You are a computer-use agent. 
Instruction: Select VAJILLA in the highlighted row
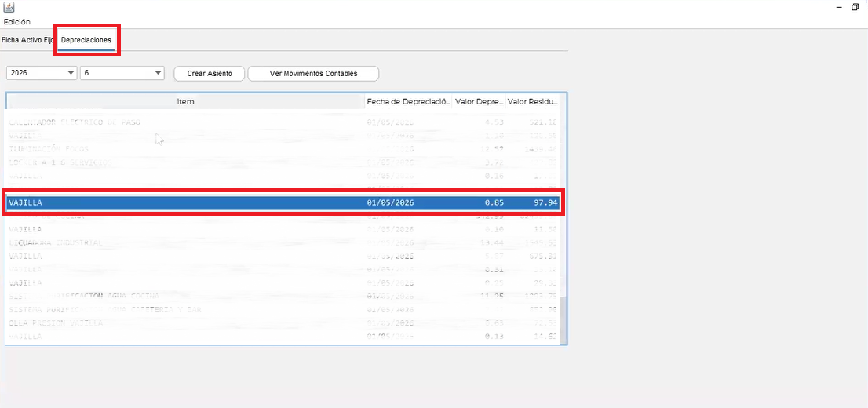[x=25, y=203]
